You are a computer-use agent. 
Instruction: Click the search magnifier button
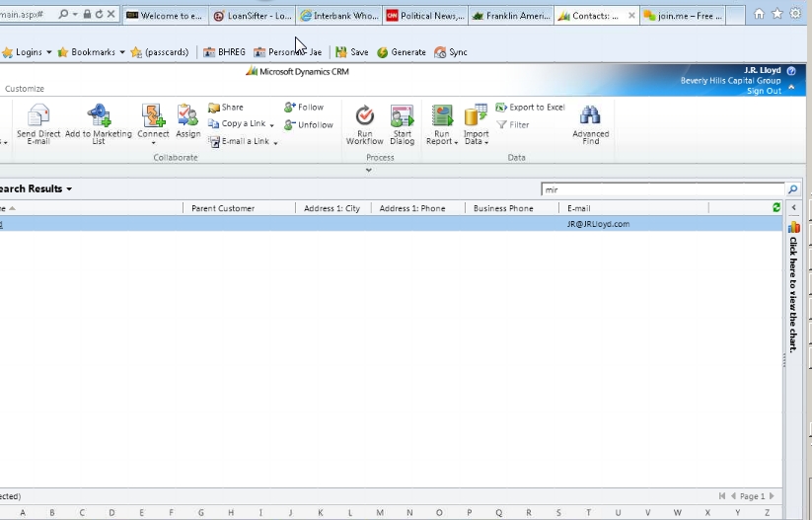[792, 189]
